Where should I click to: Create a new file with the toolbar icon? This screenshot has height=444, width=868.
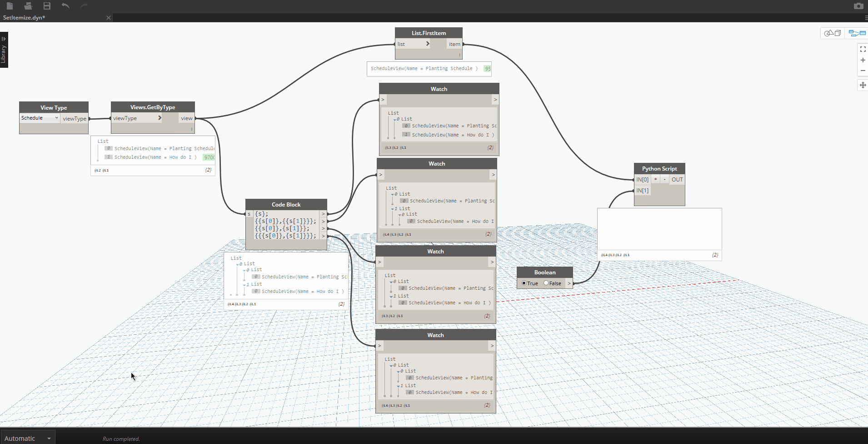pos(10,6)
